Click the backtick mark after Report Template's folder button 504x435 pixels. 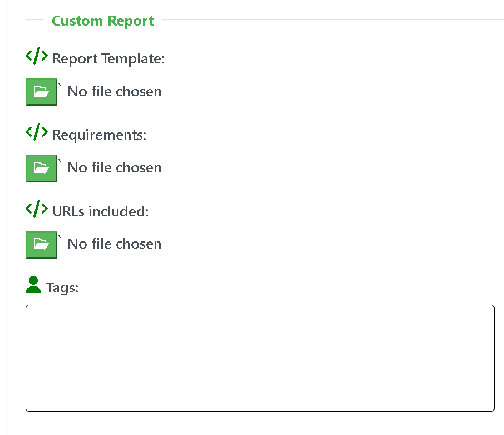(60, 85)
